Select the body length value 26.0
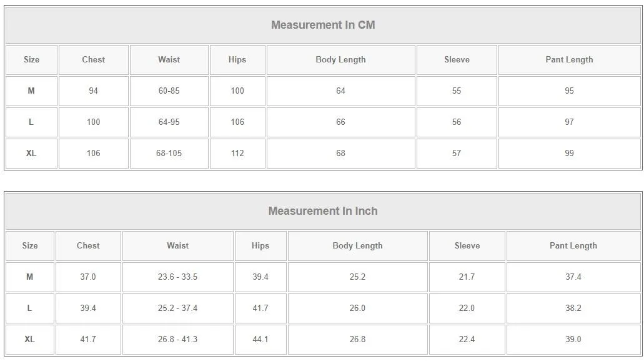The width and height of the screenshot is (644, 364). point(357,308)
